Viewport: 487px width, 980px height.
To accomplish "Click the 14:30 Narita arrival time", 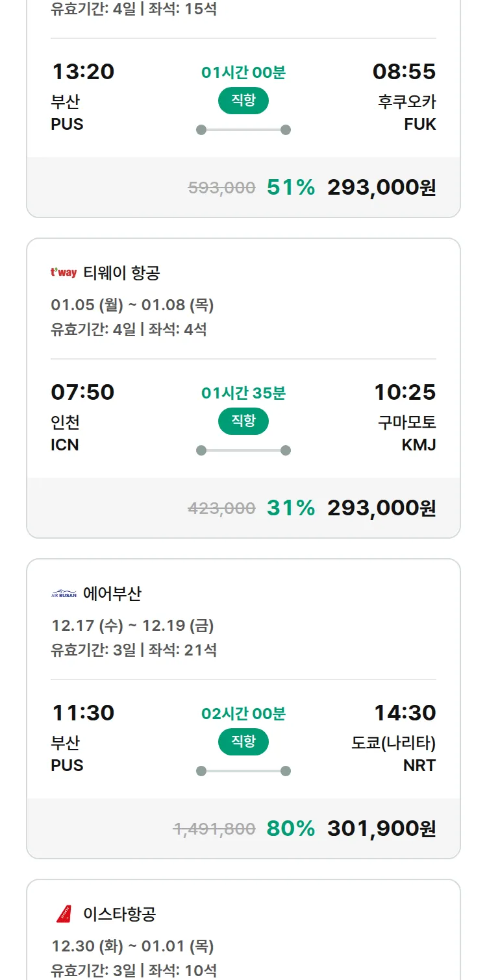I will point(405,713).
